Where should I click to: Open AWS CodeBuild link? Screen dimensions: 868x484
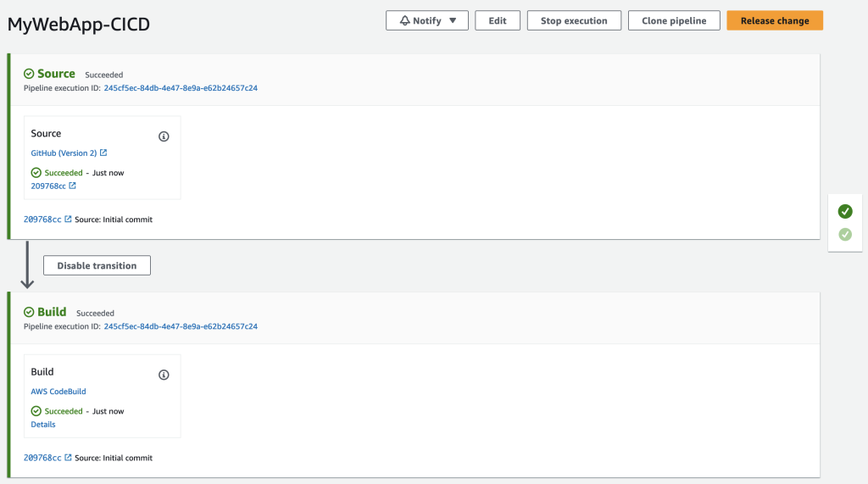coord(58,392)
